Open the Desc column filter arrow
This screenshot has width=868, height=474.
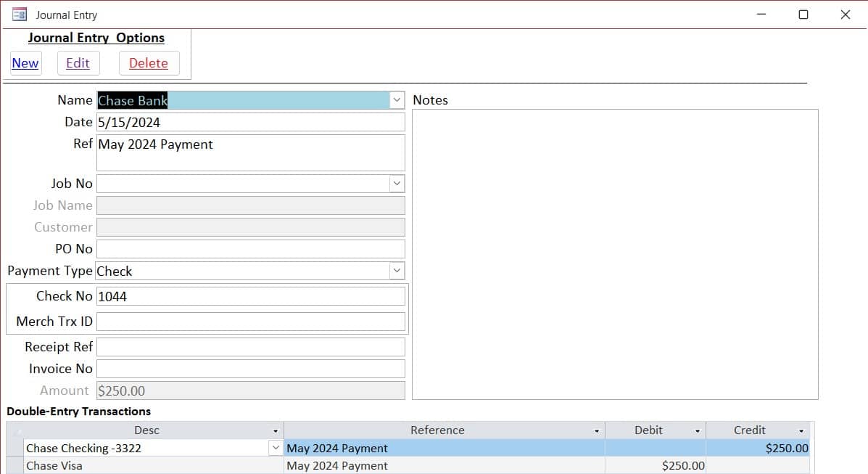pos(275,430)
